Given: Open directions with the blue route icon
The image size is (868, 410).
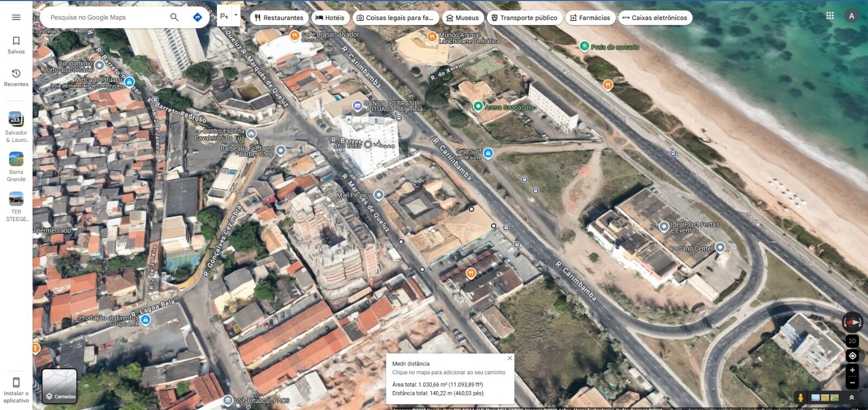Looking at the screenshot, I should point(197,17).
